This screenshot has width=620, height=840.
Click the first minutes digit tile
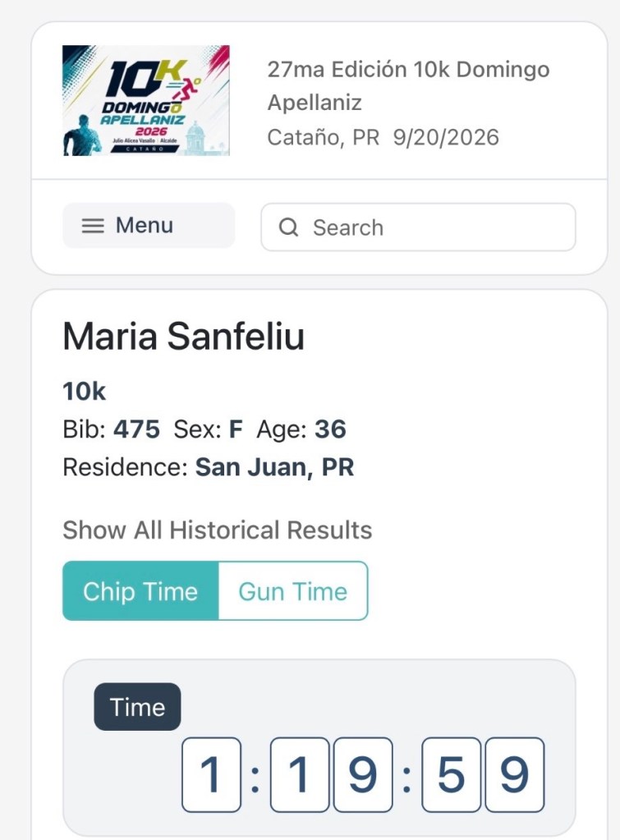300,774
